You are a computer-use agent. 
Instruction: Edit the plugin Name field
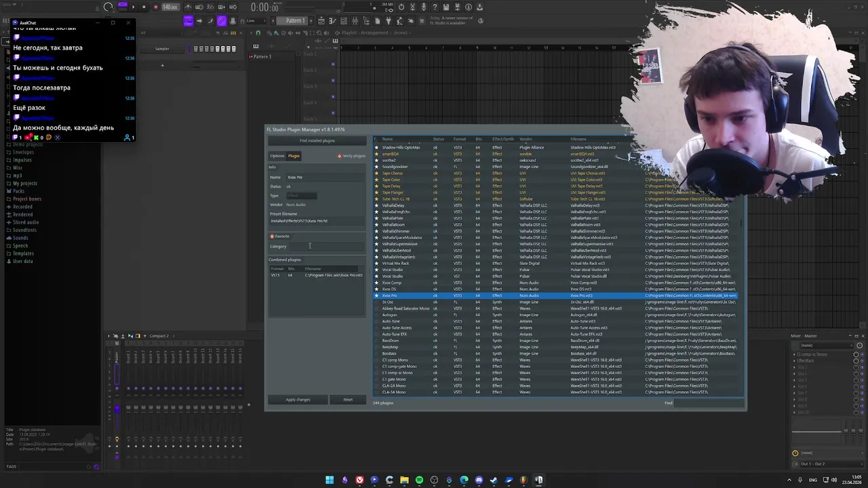325,178
